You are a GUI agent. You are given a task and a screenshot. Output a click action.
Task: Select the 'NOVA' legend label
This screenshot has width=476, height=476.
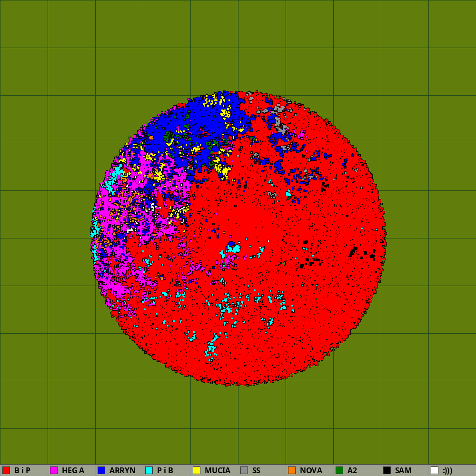click(x=311, y=470)
